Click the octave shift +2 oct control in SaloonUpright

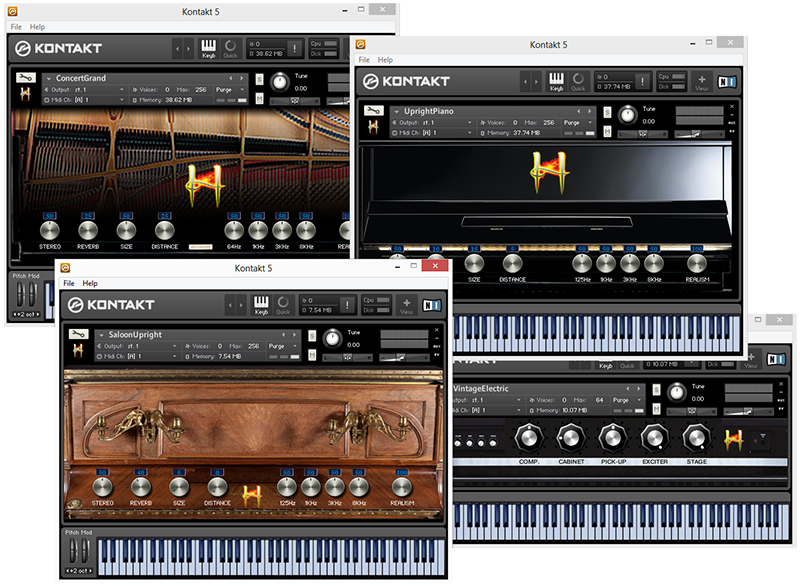79,571
